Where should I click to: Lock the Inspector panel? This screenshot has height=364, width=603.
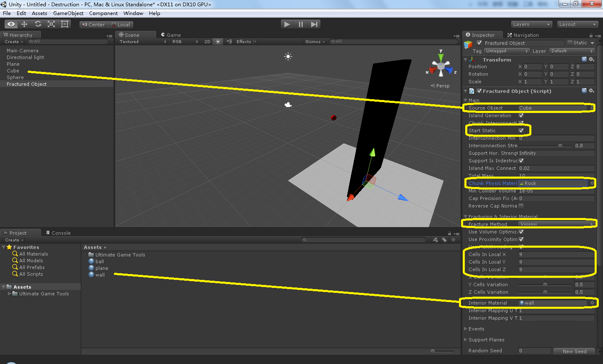[x=591, y=35]
